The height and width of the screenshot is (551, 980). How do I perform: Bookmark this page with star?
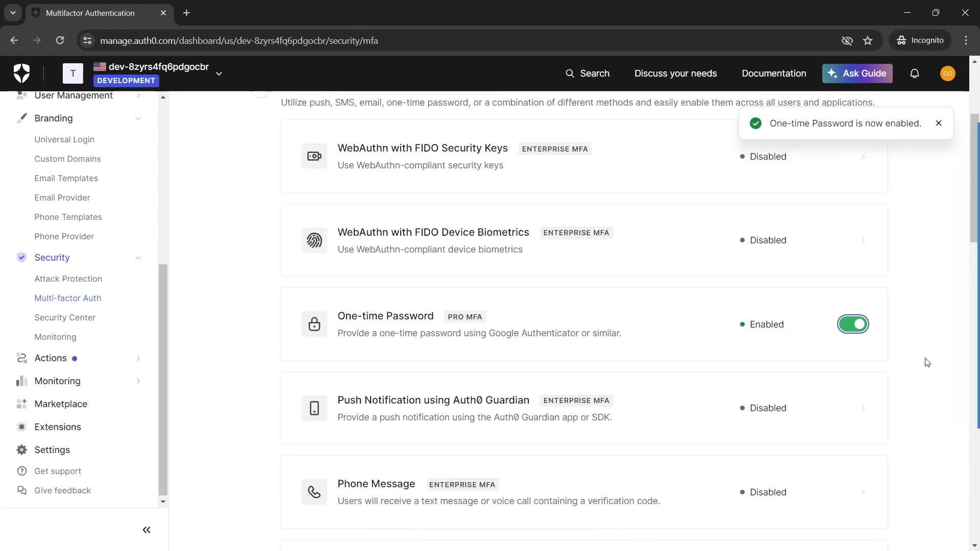868,40
